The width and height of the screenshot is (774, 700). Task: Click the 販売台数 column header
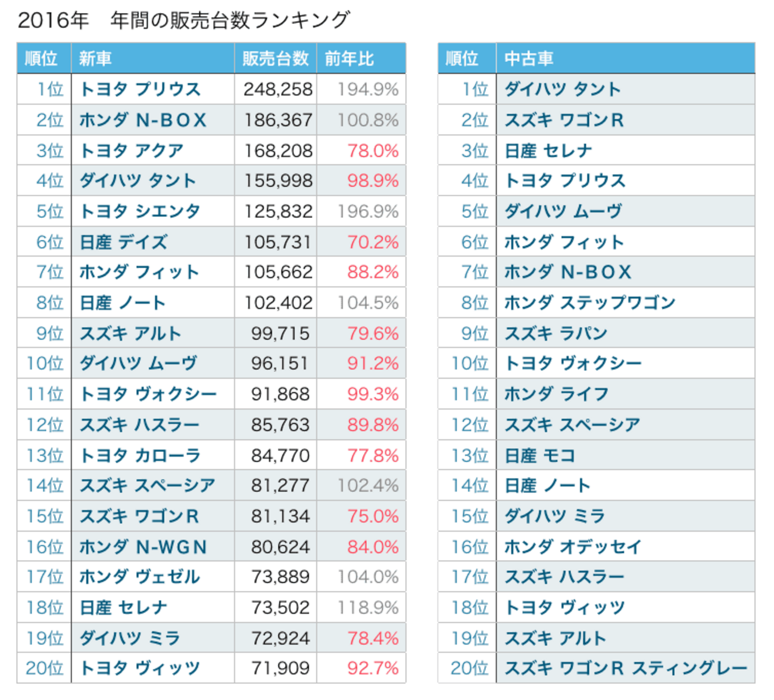[x=275, y=58]
